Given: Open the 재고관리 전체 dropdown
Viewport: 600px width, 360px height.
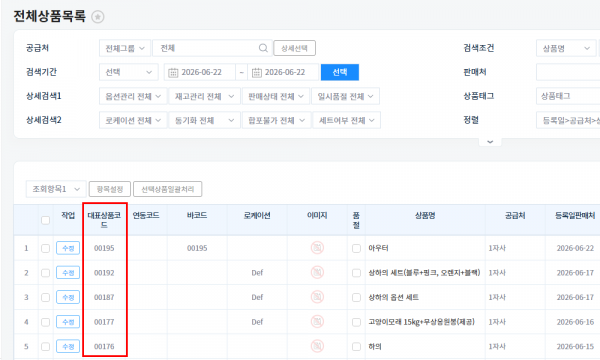Looking at the screenshot, I should click(x=204, y=96).
